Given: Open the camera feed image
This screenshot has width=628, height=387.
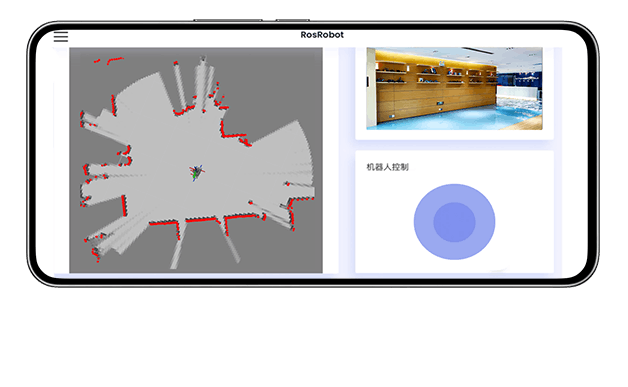Looking at the screenshot, I should click(x=454, y=89).
